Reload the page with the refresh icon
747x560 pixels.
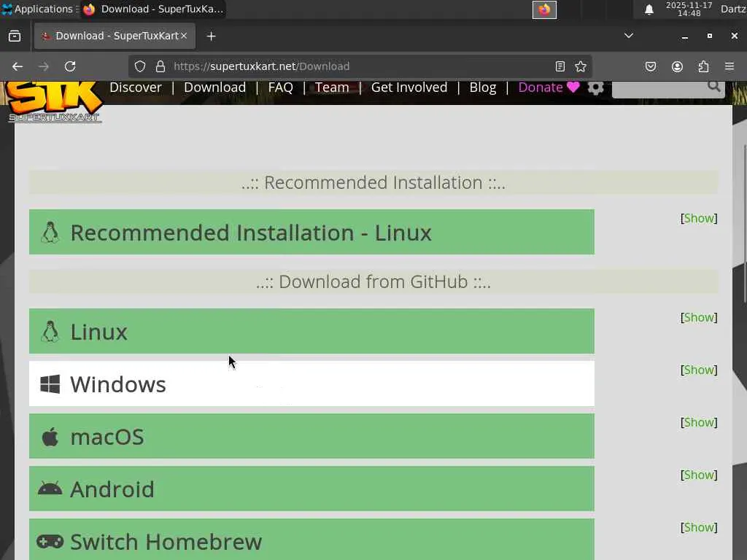(70, 66)
